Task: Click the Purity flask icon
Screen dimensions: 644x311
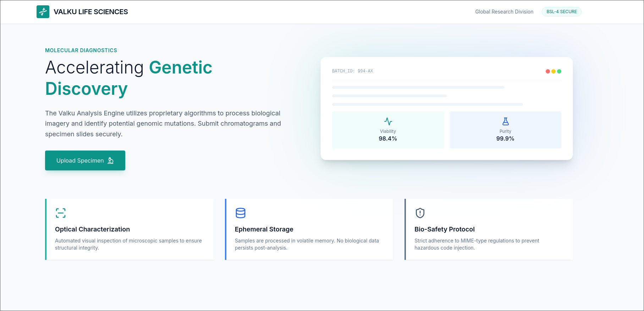Action: point(505,121)
